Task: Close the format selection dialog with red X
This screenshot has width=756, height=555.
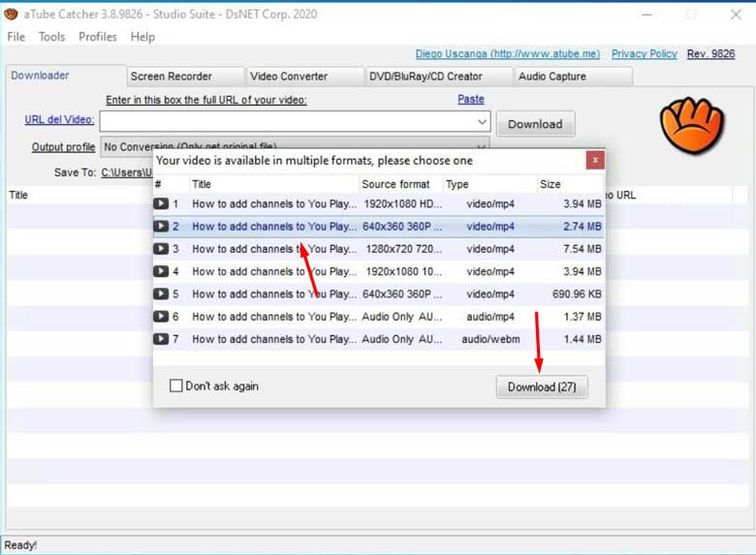Action: [595, 160]
